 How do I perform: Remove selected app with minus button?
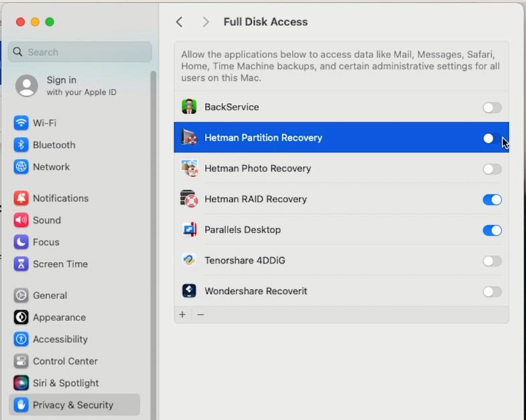(x=201, y=314)
